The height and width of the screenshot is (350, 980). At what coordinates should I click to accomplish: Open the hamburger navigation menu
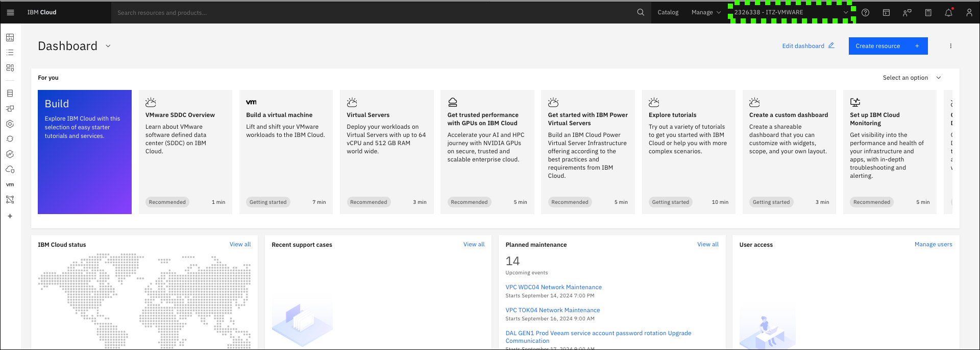10,12
